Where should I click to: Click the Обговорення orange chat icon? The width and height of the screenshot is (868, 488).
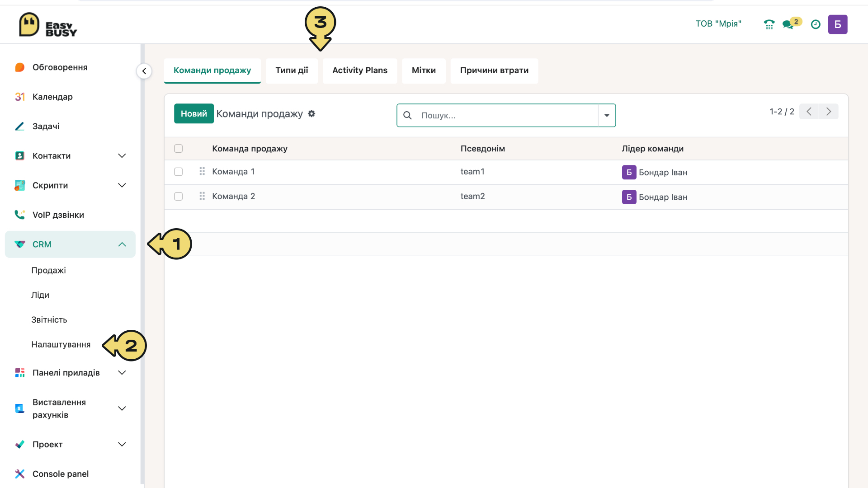point(20,67)
